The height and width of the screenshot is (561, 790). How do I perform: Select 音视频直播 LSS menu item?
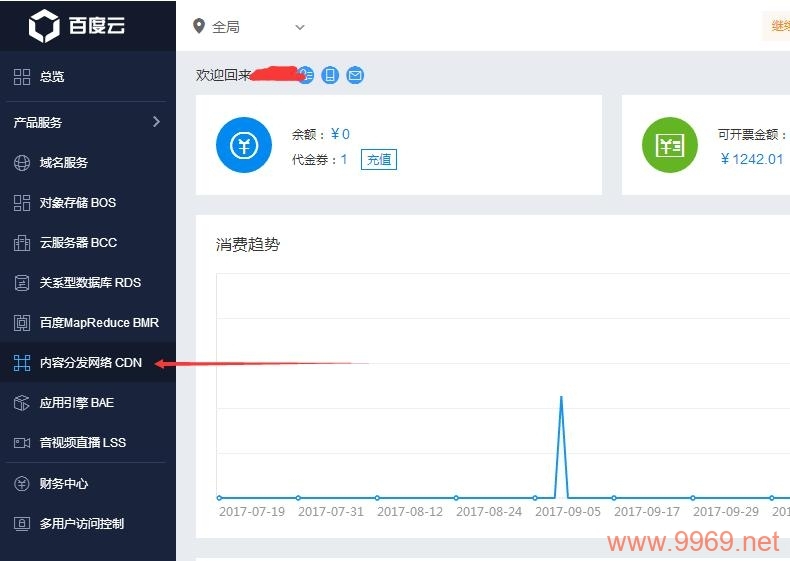[x=88, y=443]
